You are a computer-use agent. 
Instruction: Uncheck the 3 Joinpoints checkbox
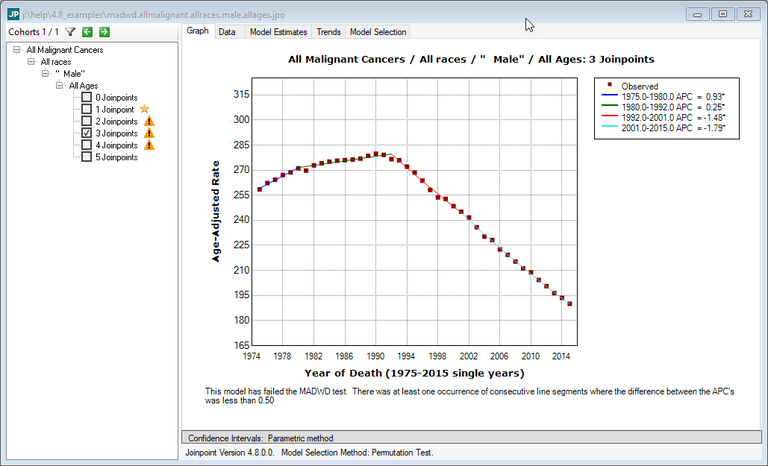(87, 132)
